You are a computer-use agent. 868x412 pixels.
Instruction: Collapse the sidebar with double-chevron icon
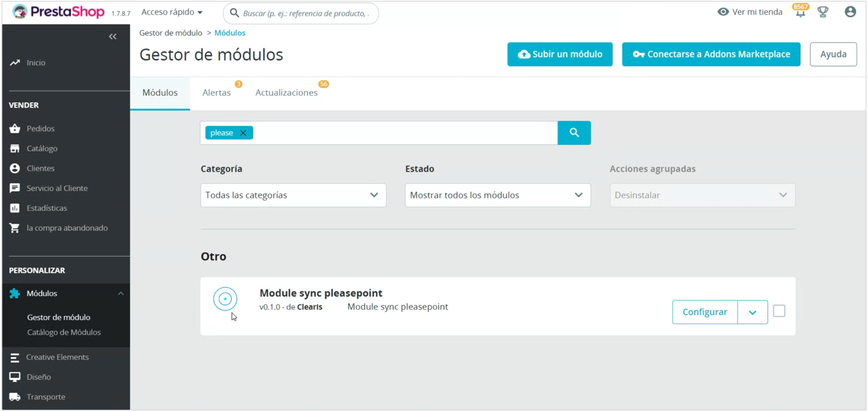(x=113, y=37)
